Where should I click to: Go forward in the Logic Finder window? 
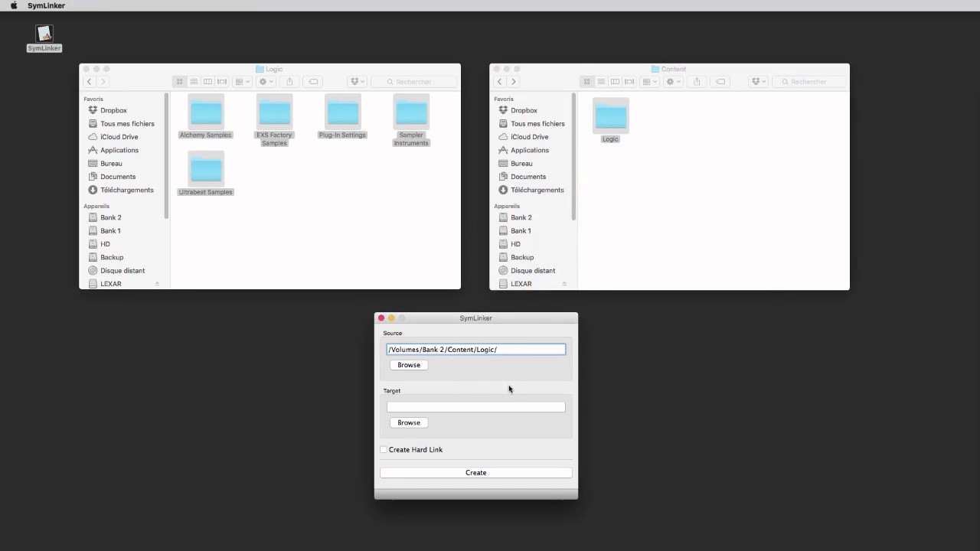click(x=103, y=82)
